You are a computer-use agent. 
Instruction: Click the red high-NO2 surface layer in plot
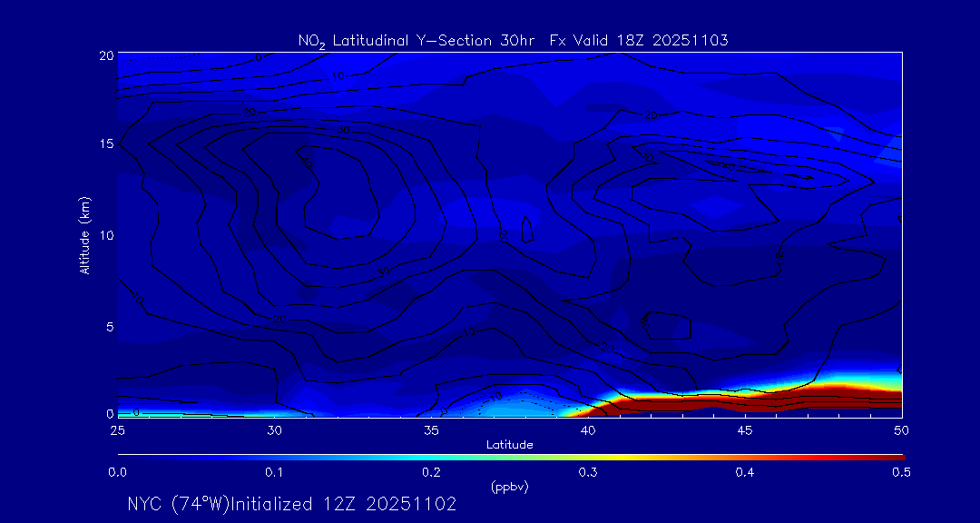coord(771,400)
